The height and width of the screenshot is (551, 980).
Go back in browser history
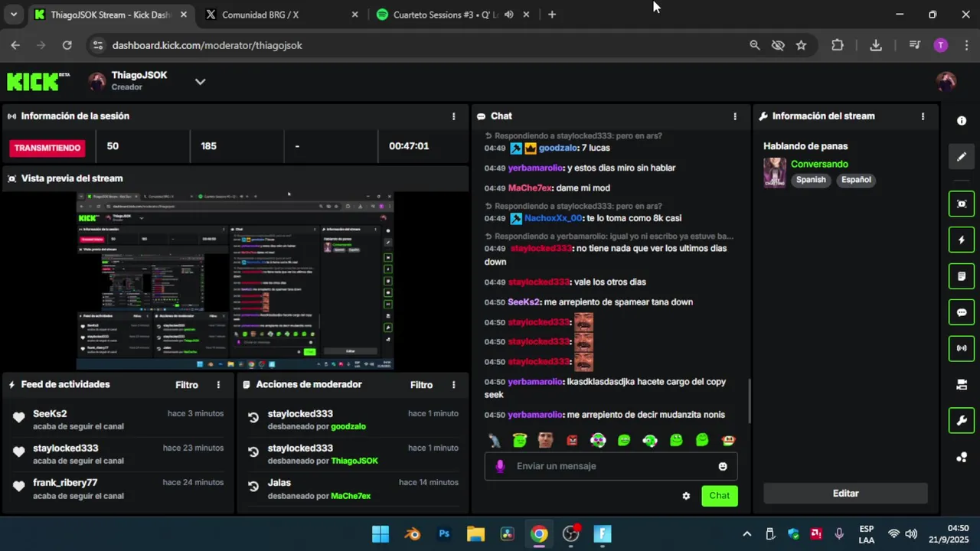[x=15, y=45]
